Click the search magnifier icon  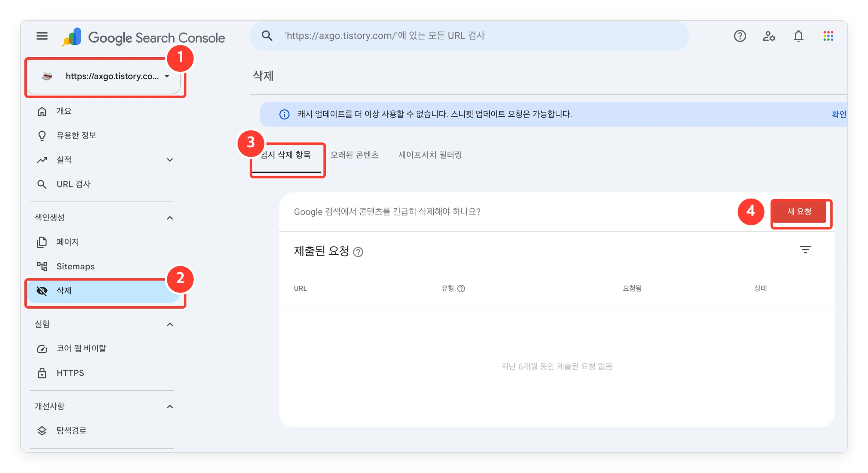pos(267,36)
